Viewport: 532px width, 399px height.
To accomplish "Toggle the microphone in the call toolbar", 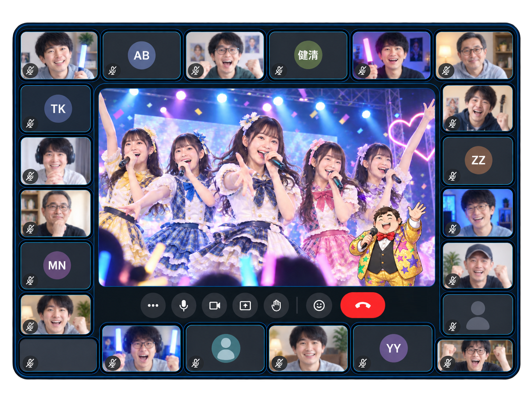I will pyautogui.click(x=184, y=305).
